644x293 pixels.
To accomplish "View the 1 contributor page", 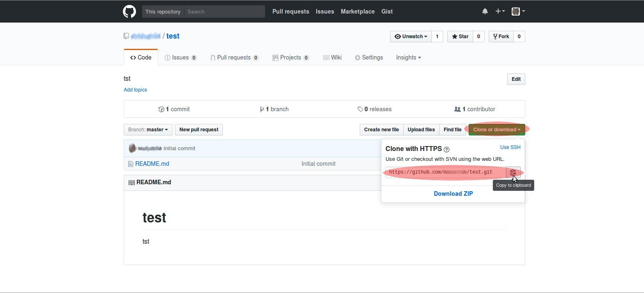I will 475,109.
